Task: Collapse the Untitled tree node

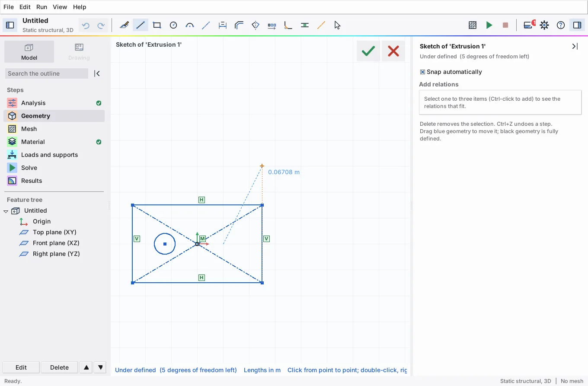Action: click(6, 211)
